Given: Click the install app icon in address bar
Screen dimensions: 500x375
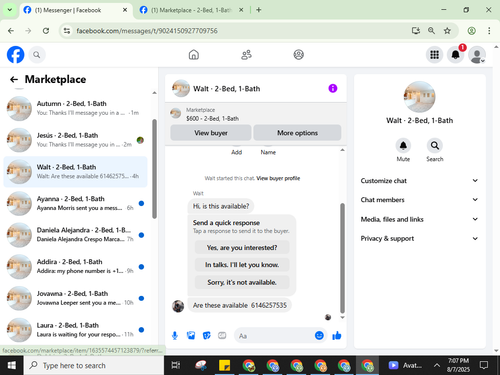Looking at the screenshot, I should (416, 31).
